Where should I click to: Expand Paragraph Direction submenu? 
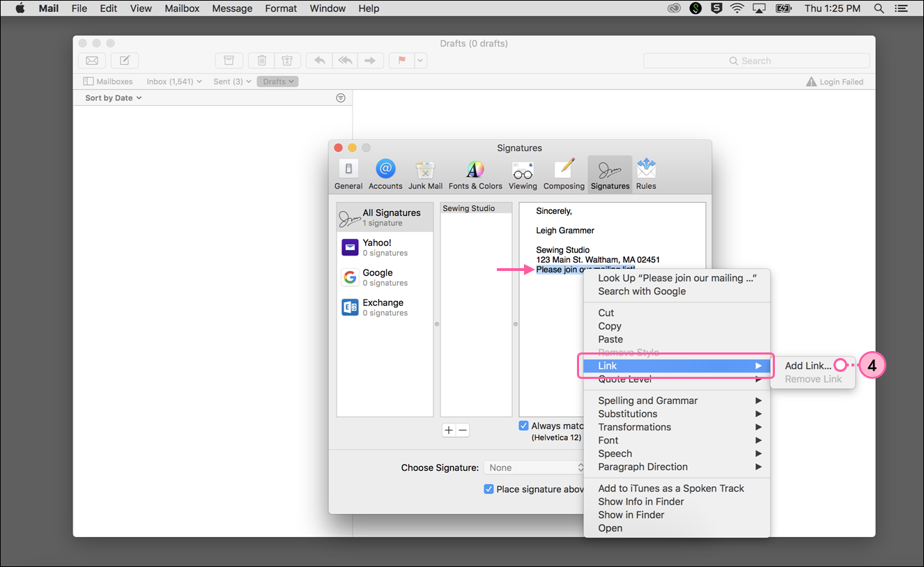click(x=677, y=467)
